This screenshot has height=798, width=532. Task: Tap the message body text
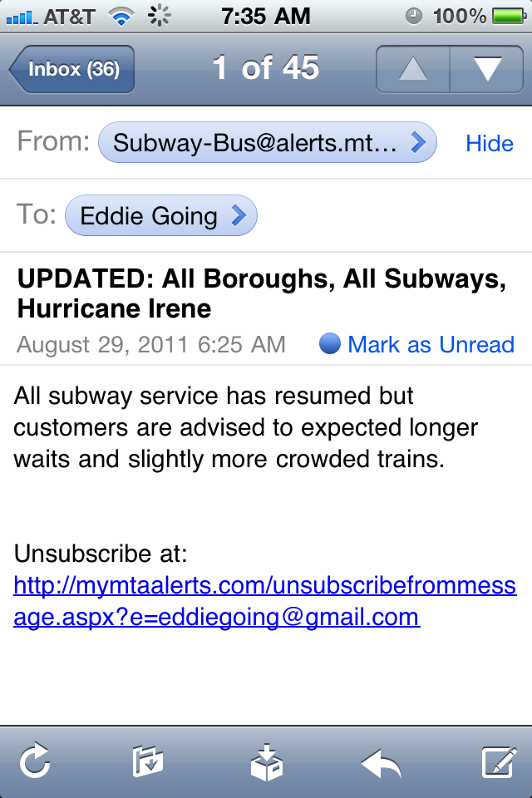point(245,428)
